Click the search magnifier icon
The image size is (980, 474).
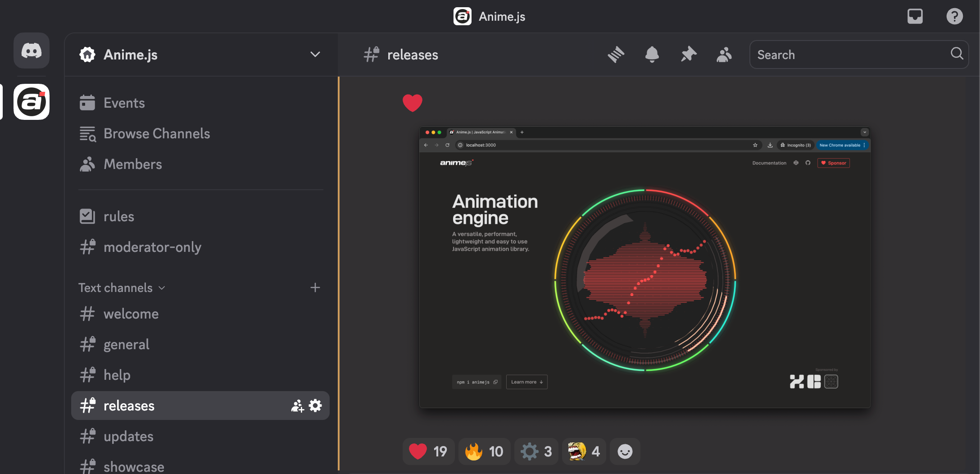(x=957, y=54)
